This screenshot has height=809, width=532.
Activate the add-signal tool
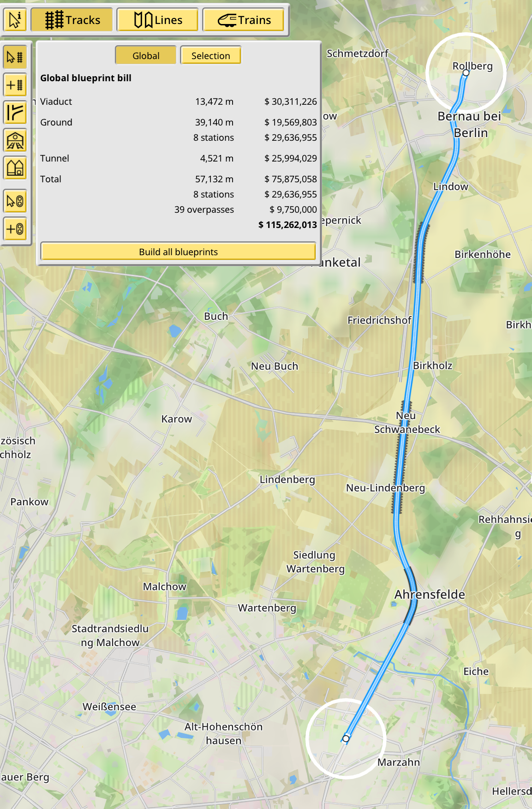15,229
